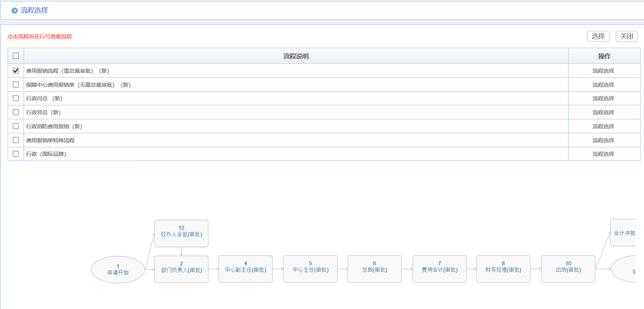Enable the 行政（国际品牌）row checkbox
This screenshot has height=309, width=644.
[16, 154]
